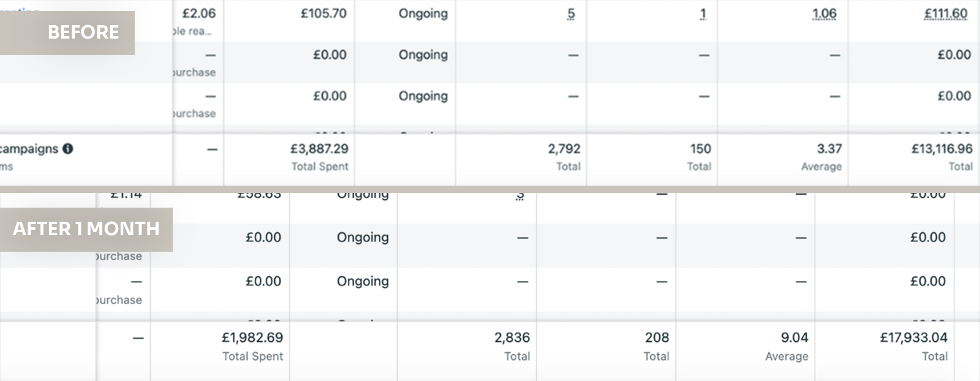
Task: Select the £3,887.29 Total Spent cell
Action: coord(289,157)
